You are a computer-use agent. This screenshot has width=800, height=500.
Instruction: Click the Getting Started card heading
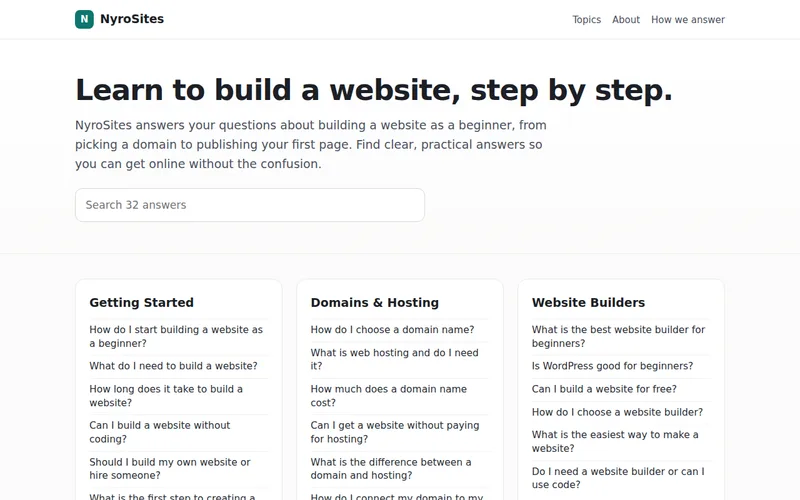coord(141,303)
